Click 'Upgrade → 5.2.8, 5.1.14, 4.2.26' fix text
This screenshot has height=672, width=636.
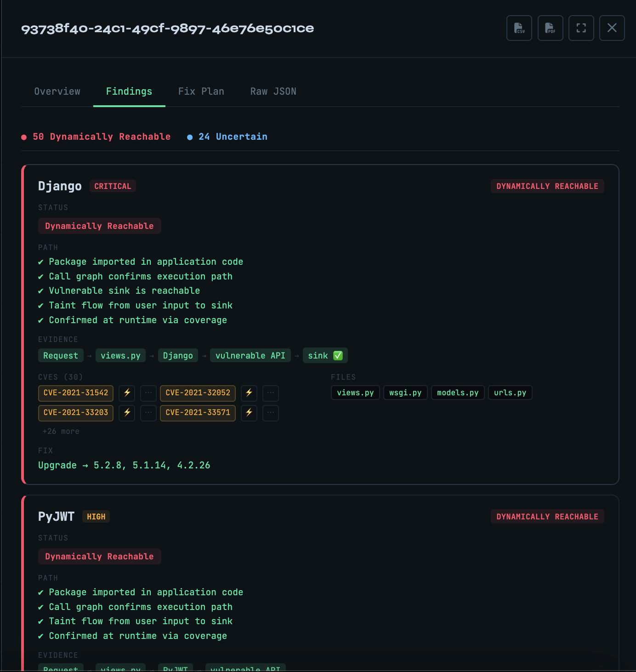(x=124, y=465)
